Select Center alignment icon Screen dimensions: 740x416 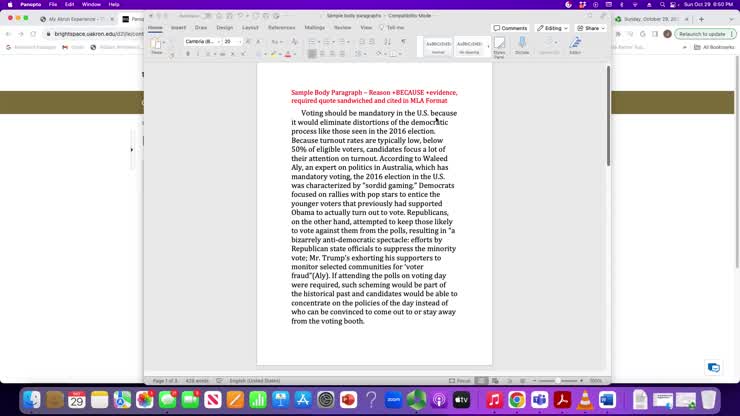point(322,54)
